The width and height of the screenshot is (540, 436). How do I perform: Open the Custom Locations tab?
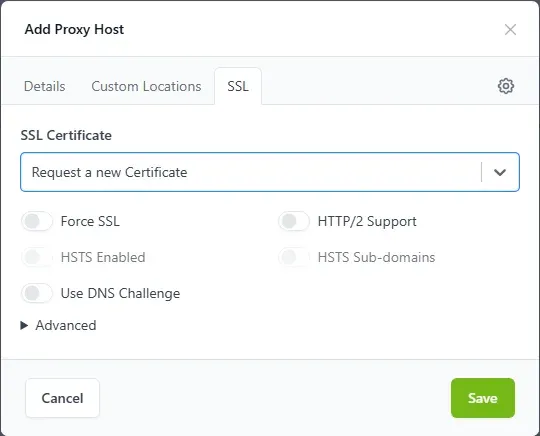146,86
